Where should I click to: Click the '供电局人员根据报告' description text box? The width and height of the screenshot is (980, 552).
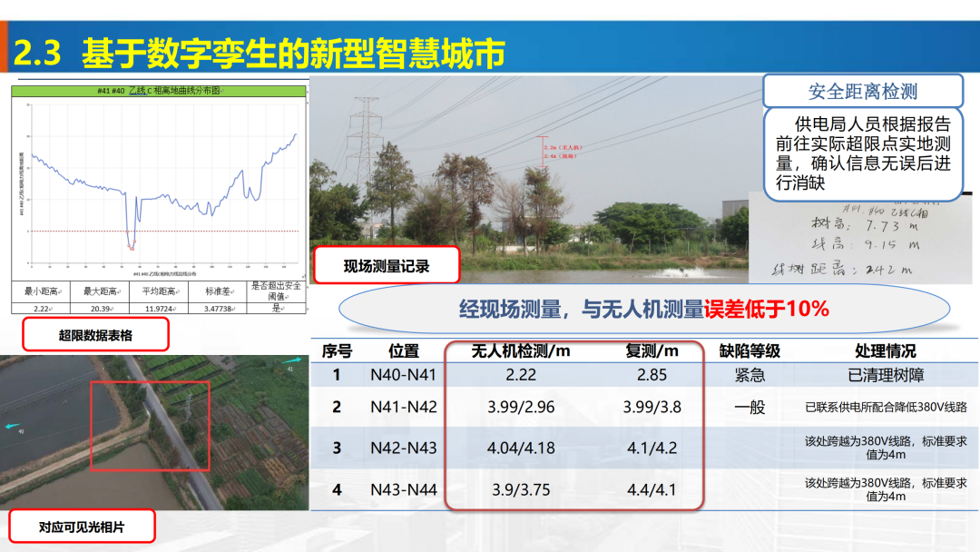click(863, 153)
